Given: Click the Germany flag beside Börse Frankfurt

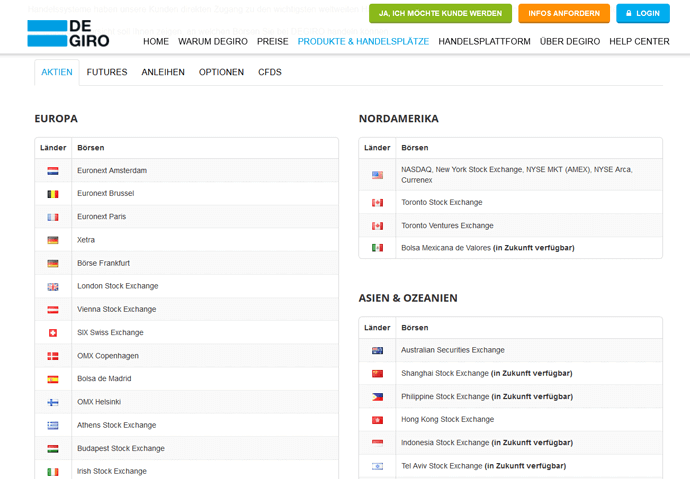Looking at the screenshot, I should pyautogui.click(x=53, y=263).
